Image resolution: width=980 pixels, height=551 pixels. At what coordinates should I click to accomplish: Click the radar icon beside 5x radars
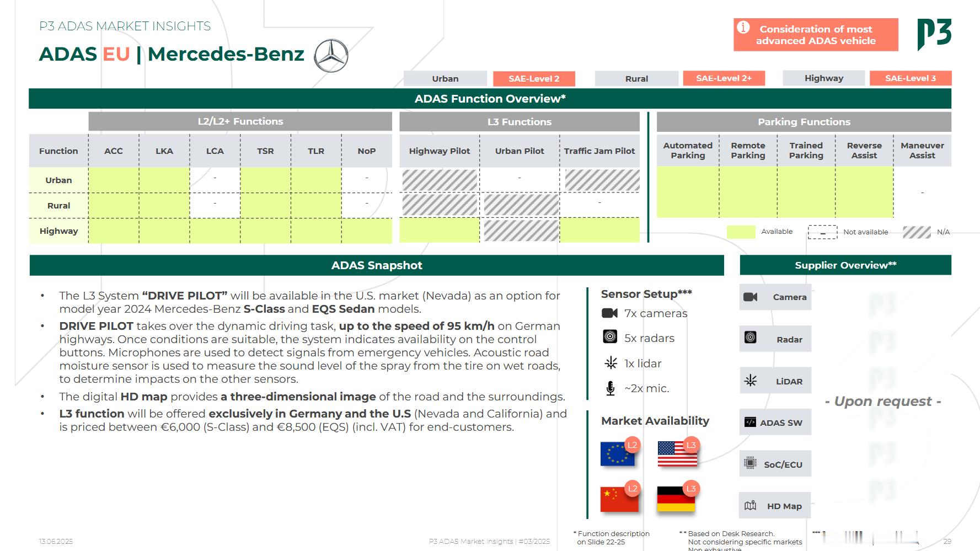point(610,336)
